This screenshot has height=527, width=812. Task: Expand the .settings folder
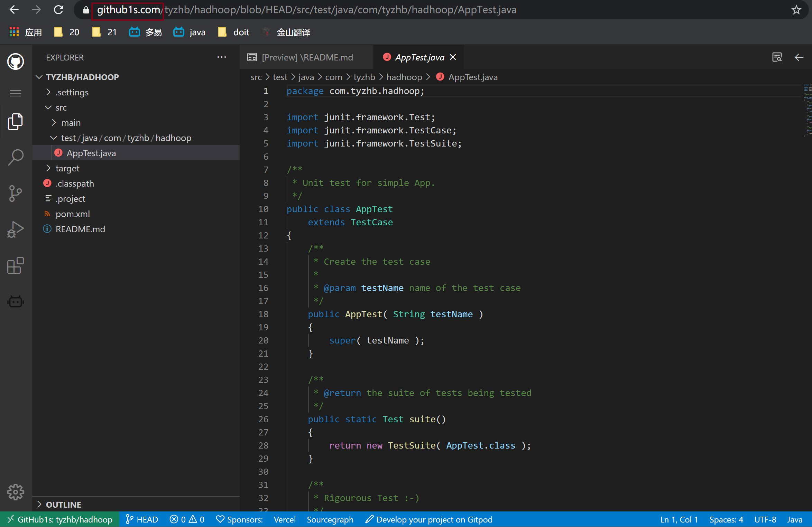click(72, 92)
